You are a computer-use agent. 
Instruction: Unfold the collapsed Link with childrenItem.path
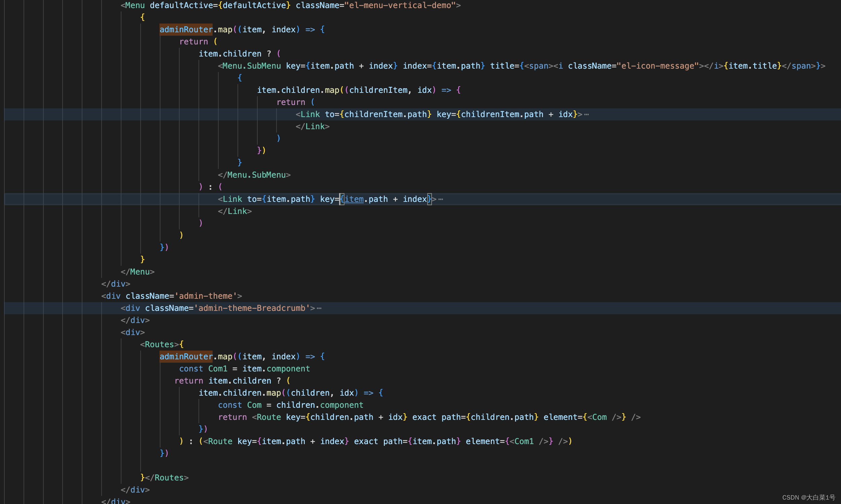pyautogui.click(x=586, y=114)
